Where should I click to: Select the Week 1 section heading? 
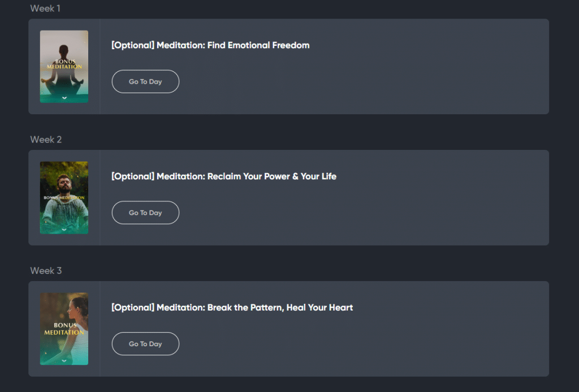tap(45, 8)
